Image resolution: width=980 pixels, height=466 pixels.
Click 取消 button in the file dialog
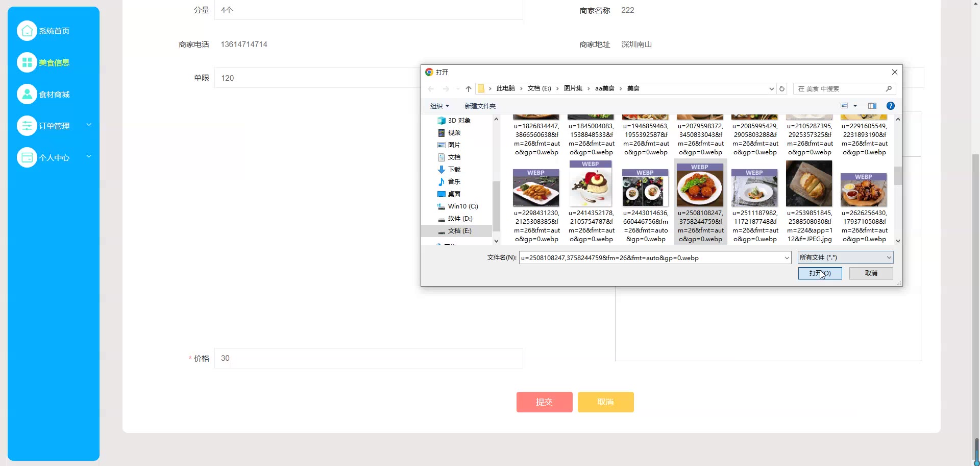pyautogui.click(x=871, y=273)
